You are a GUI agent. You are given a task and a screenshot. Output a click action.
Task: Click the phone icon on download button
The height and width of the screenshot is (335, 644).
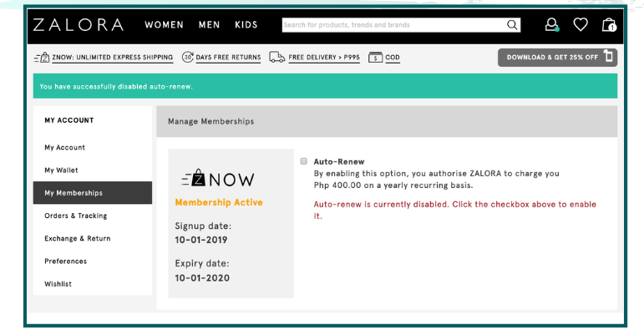pos(608,56)
